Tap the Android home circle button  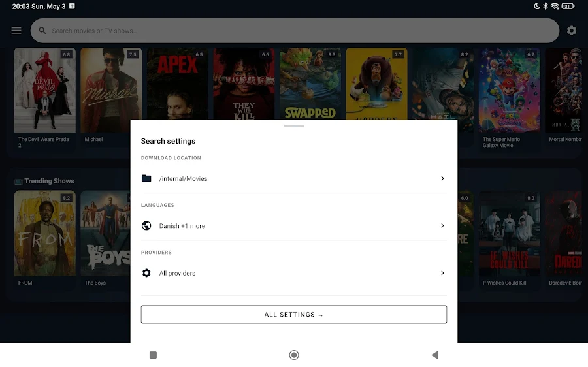click(x=294, y=355)
